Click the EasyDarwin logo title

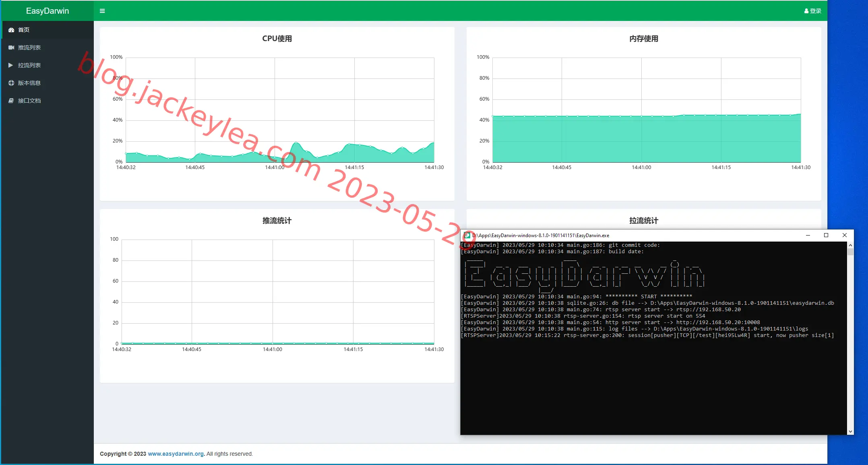(x=48, y=11)
